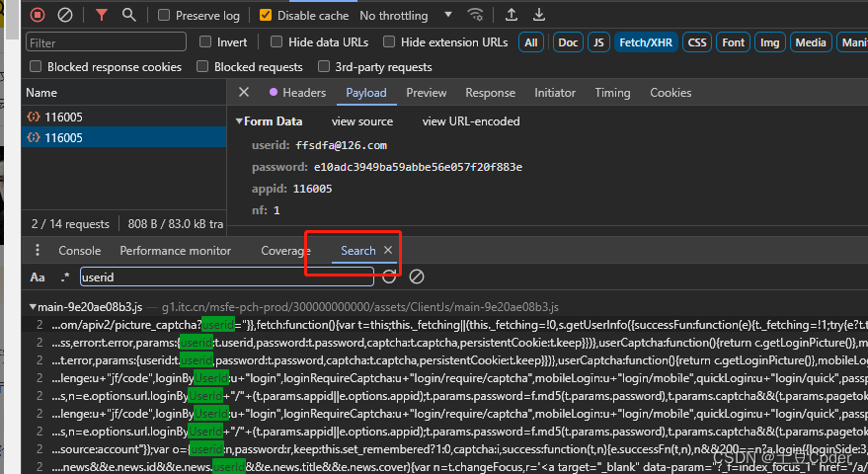This screenshot has height=474, width=868.
Task: Toggle match case Aa button
Action: click(x=38, y=276)
